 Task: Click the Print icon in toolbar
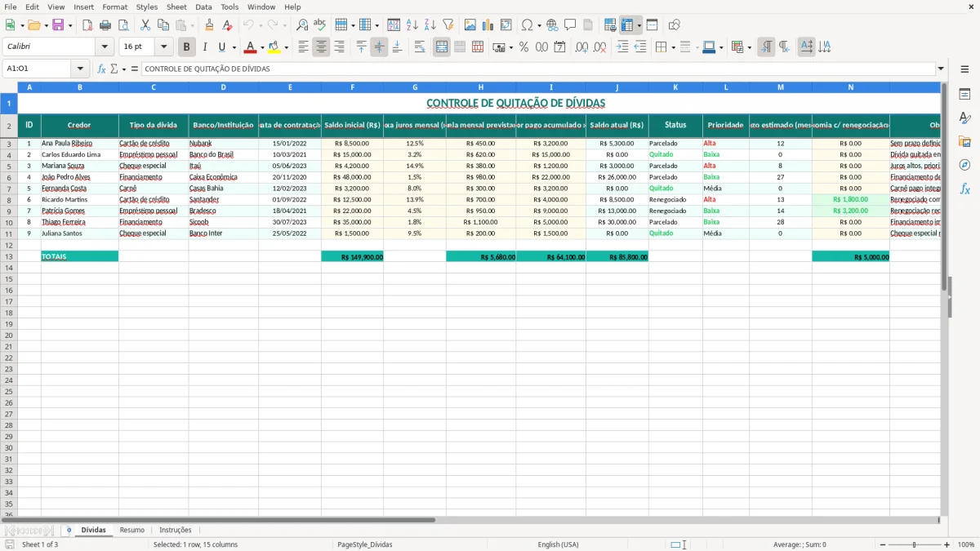[x=105, y=25]
